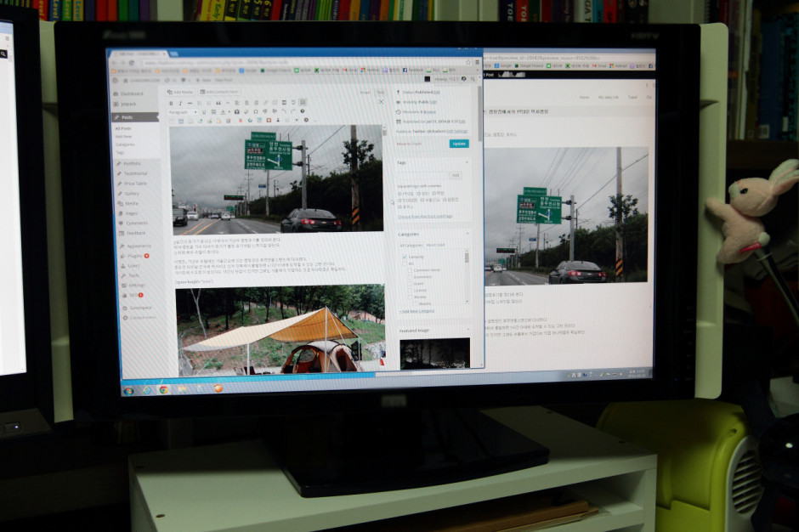Screen dimensions: 799x532
Task: Open the editor help question-mark icon
Action: coord(303,111)
